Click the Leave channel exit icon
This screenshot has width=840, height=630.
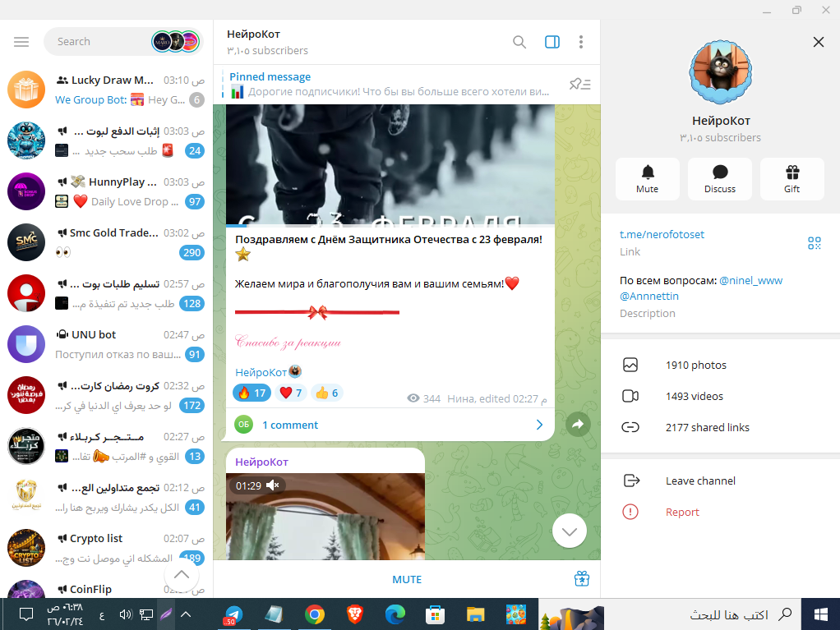(631, 481)
